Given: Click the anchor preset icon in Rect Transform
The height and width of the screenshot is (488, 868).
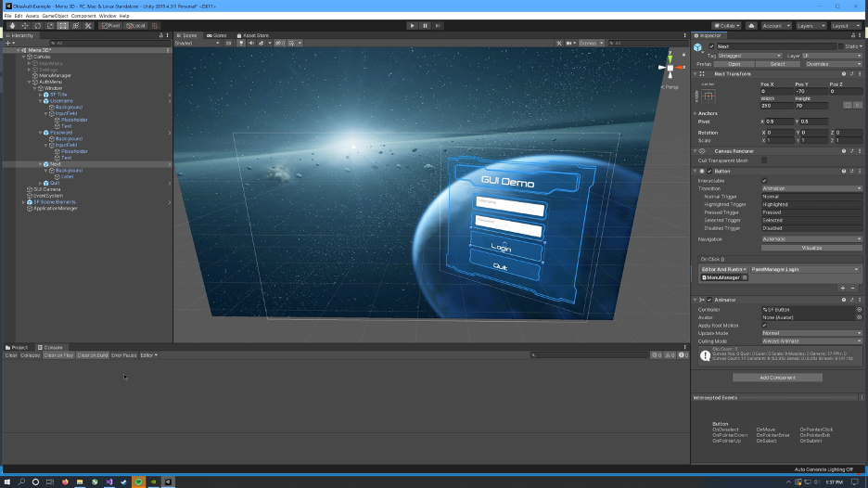Looking at the screenshot, I should point(708,96).
